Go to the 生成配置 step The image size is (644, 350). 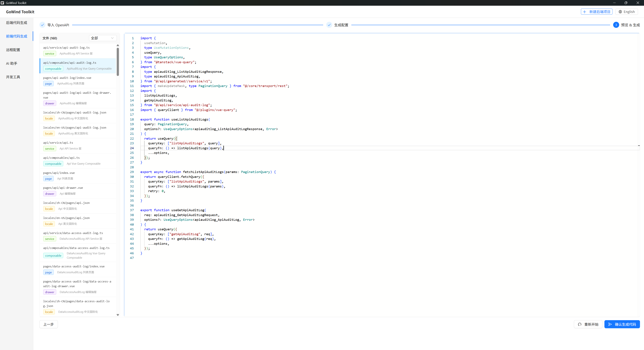pyautogui.click(x=337, y=25)
